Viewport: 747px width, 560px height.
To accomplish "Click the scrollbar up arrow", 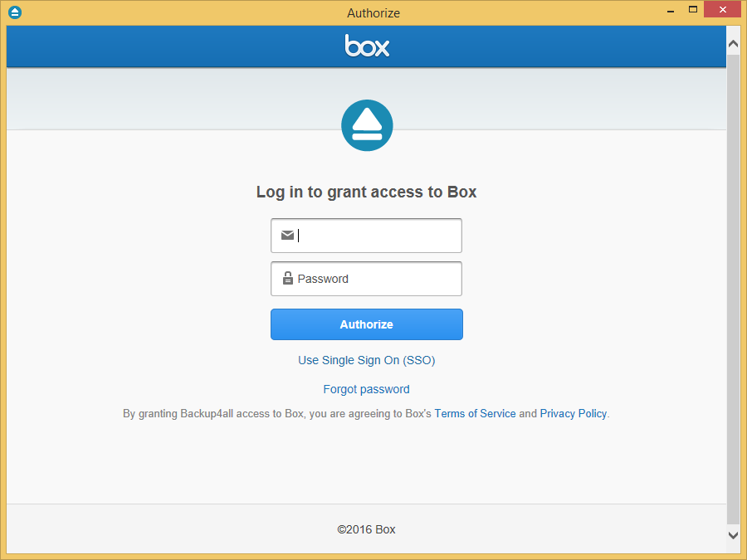I will coord(733,44).
